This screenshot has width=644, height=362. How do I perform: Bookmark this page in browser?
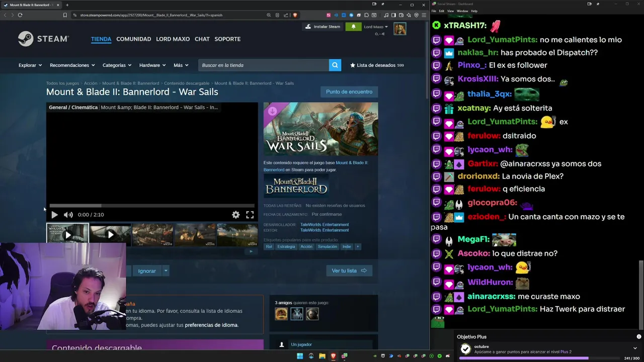pos(65,15)
